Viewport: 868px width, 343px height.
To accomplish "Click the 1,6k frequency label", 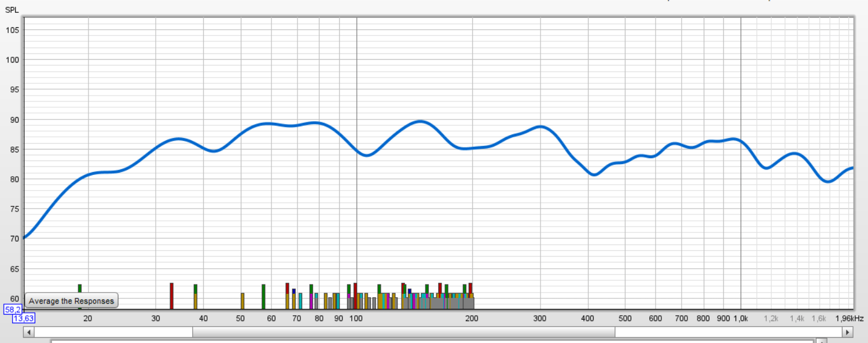I will (x=819, y=318).
